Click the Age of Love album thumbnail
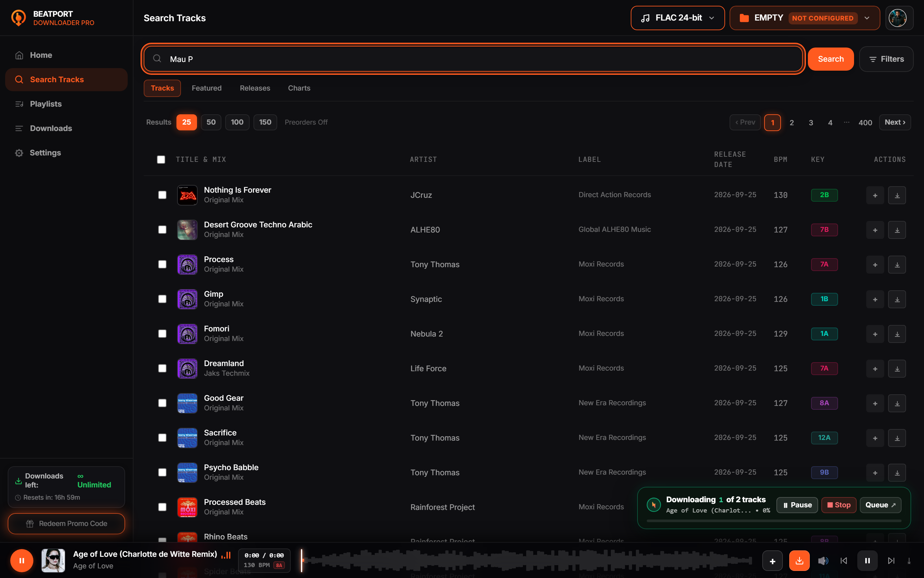 (x=53, y=560)
